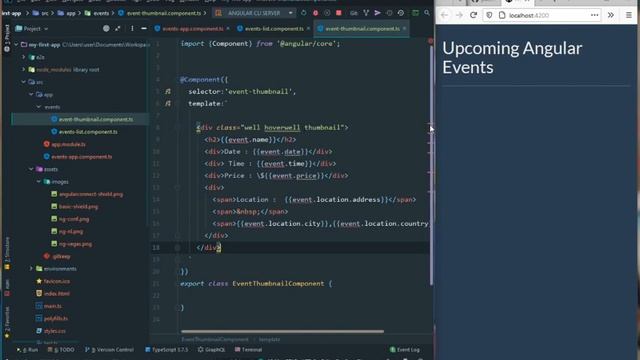Expand the e2e folder in project tree
This screenshot has width=640, height=360.
point(24,57)
